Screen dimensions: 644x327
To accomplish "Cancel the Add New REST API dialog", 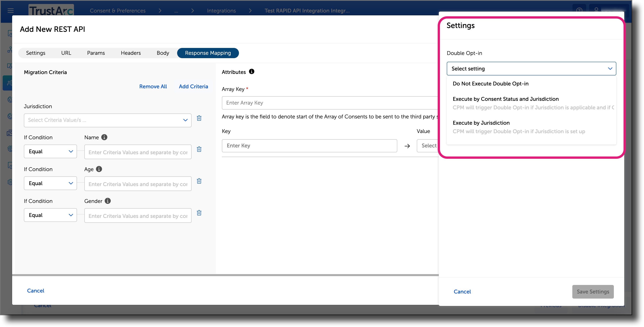I will point(35,291).
